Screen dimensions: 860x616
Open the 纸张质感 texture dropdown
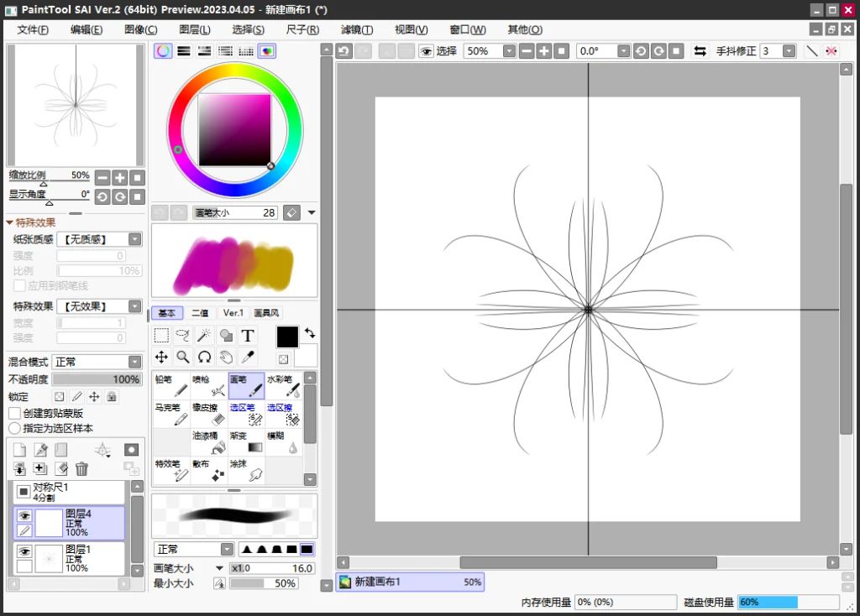[x=103, y=239]
